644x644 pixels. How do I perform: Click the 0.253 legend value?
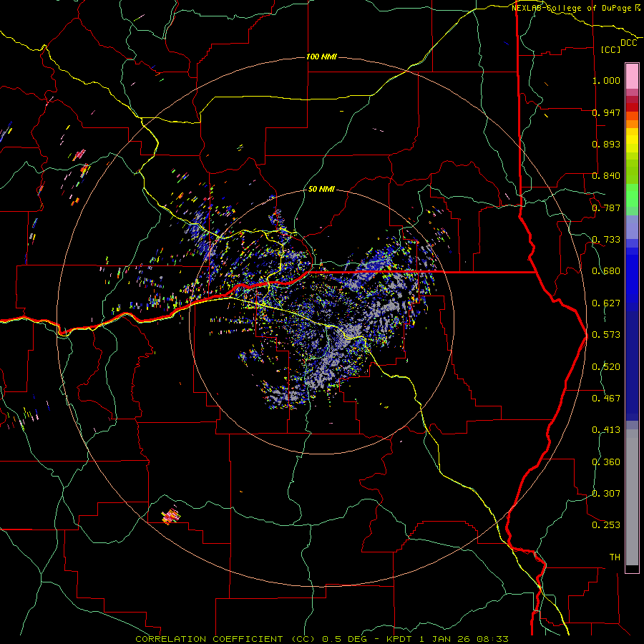[x=606, y=525]
